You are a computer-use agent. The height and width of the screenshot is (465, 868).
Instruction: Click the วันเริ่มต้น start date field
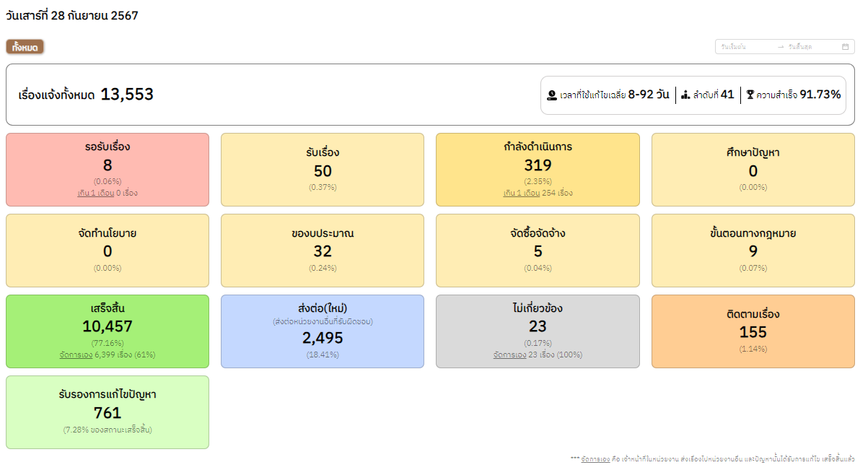pyautogui.click(x=743, y=47)
